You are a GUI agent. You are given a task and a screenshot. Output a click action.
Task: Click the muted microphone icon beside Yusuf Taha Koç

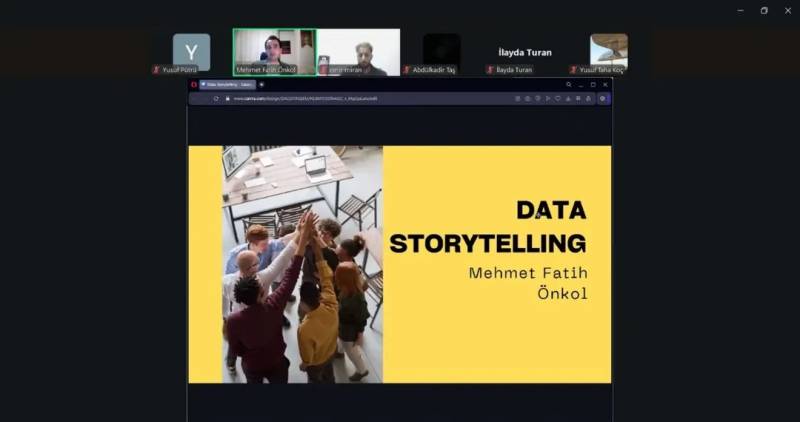[574, 70]
